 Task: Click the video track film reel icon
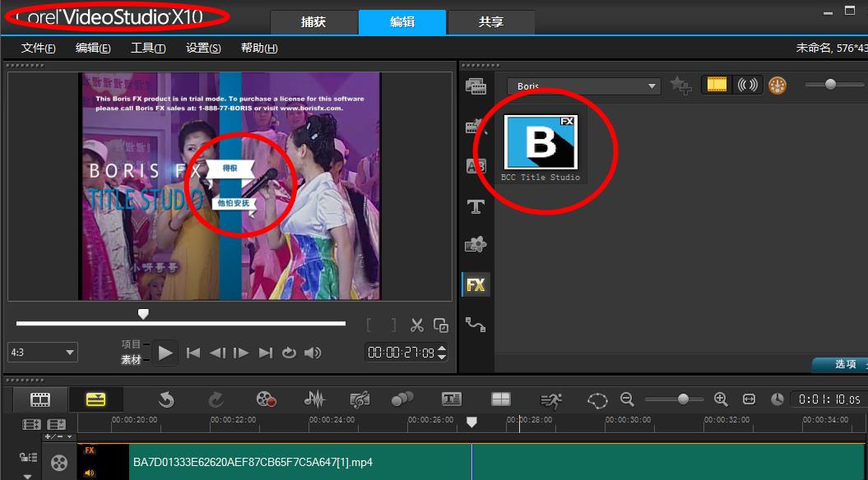(x=59, y=462)
